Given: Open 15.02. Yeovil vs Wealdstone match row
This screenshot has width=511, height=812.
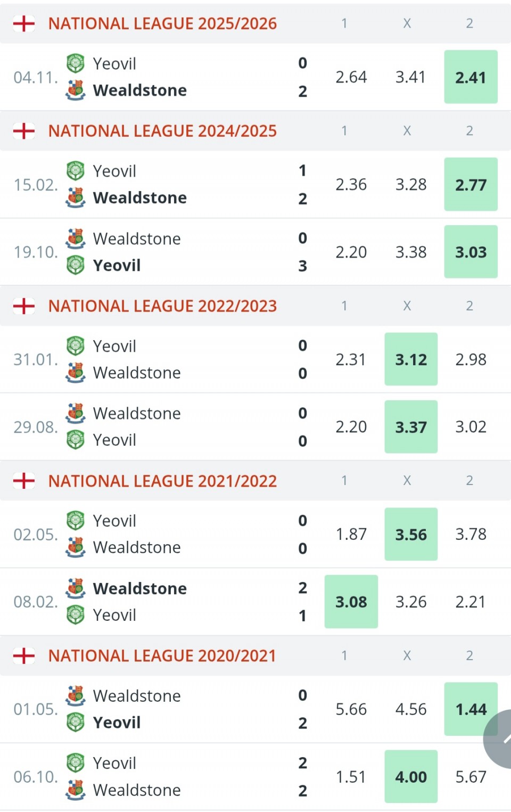Looking at the screenshot, I should (160, 185).
